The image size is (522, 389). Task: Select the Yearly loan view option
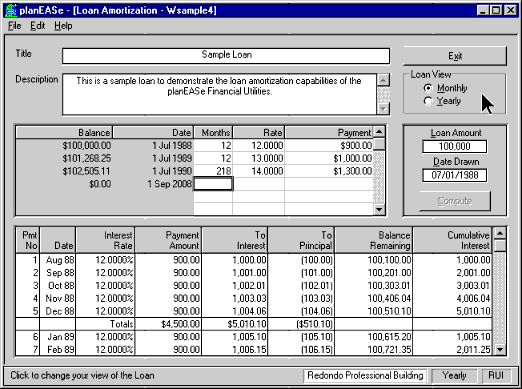[442, 101]
